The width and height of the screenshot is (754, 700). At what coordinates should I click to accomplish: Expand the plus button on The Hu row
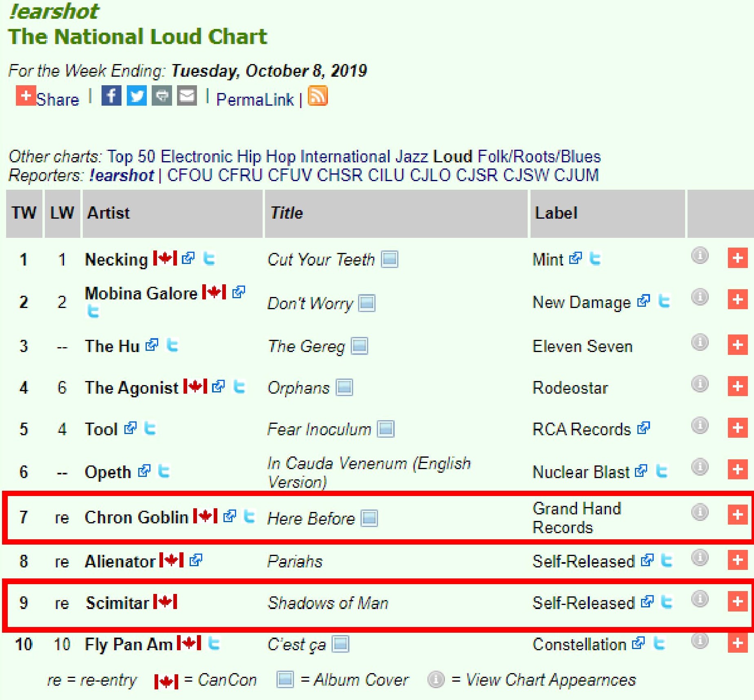coord(737,345)
